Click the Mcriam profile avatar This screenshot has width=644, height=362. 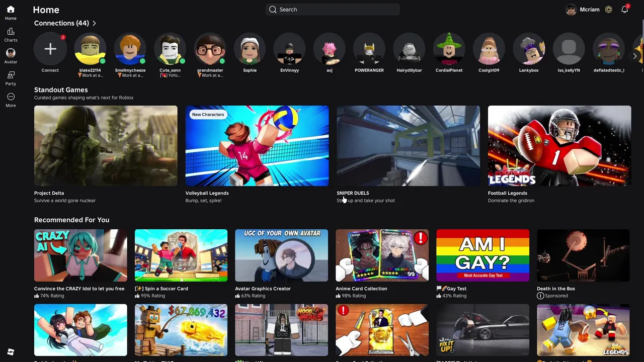tap(571, 10)
